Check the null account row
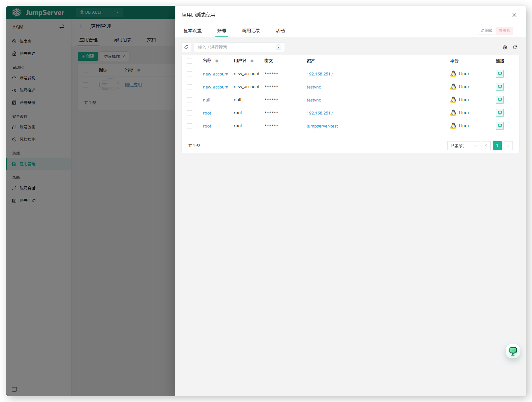This screenshot has height=402, width=532. pyautogui.click(x=190, y=100)
